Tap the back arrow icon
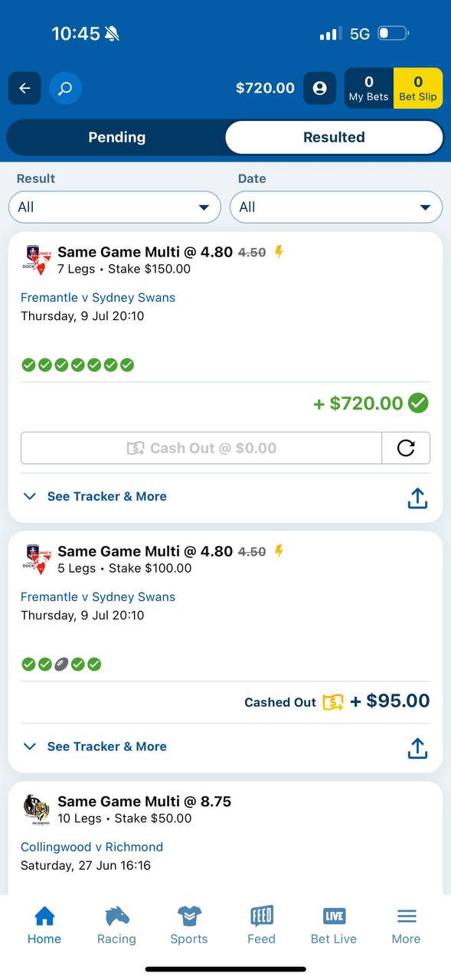 (25, 88)
